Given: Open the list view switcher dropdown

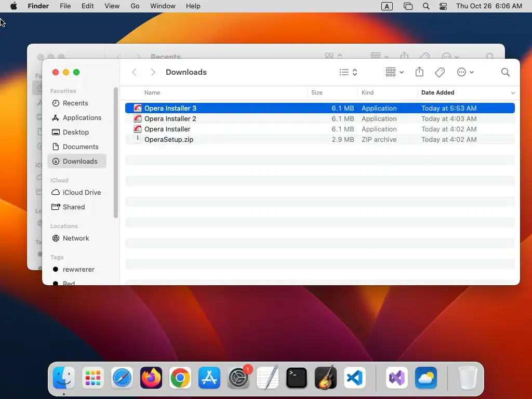Looking at the screenshot, I should 349,72.
